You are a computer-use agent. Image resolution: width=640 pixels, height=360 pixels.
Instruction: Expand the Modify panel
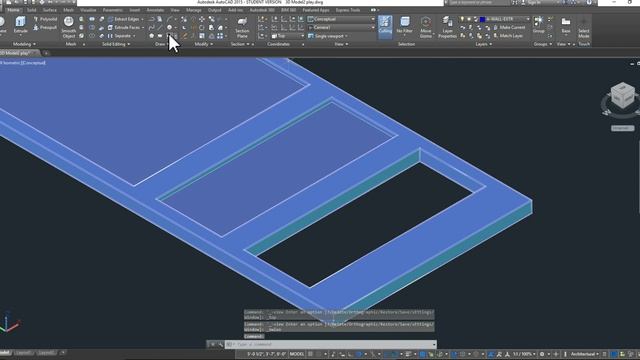tap(203, 44)
